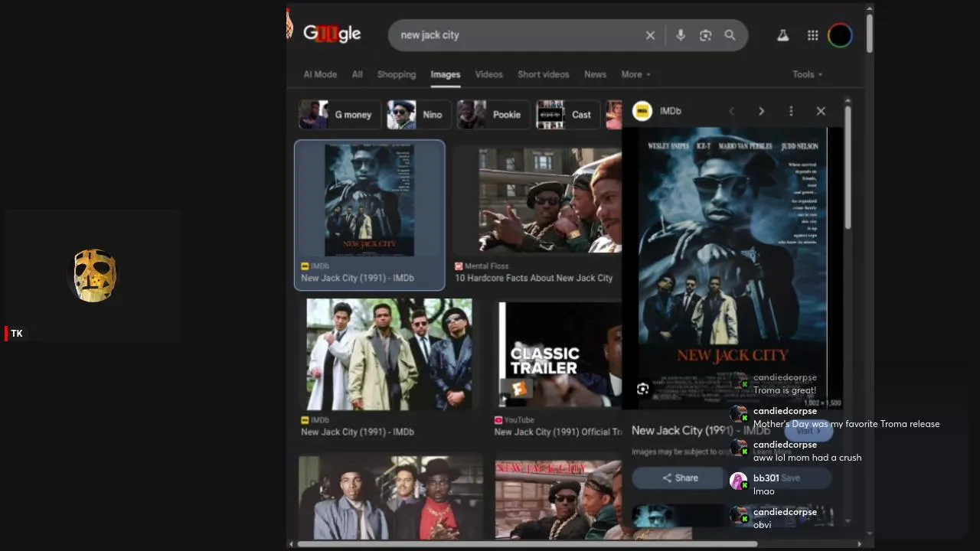The height and width of the screenshot is (551, 980).
Task: Filter images by Cast chip
Action: coord(567,115)
